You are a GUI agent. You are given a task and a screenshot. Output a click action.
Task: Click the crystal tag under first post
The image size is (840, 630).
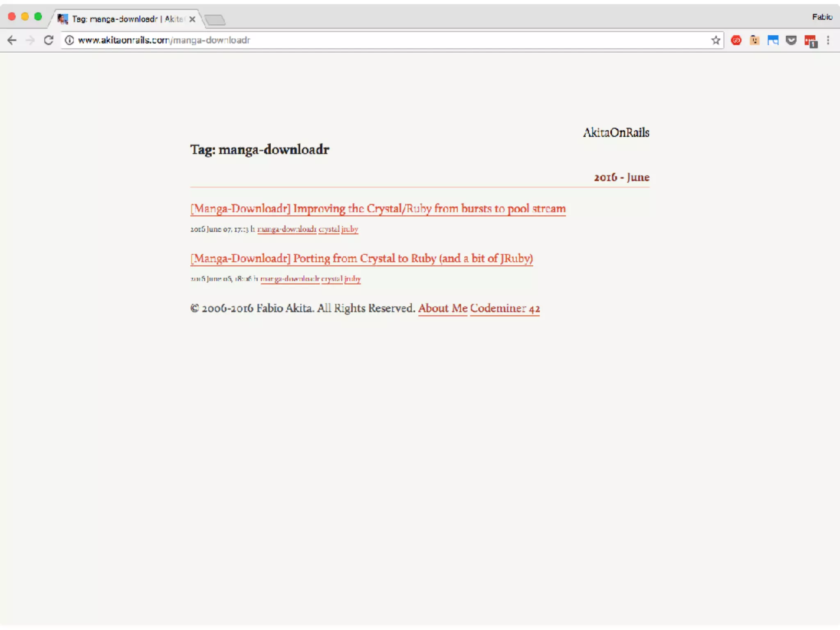[329, 229]
